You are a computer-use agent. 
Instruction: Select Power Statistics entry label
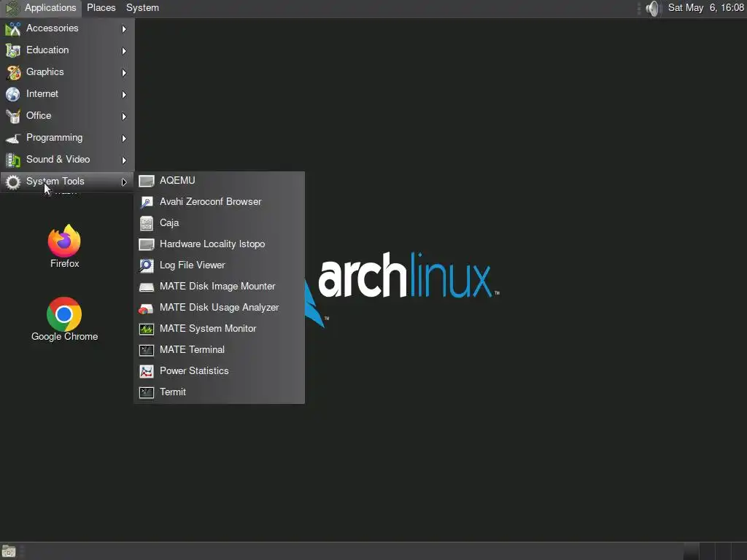pos(194,370)
